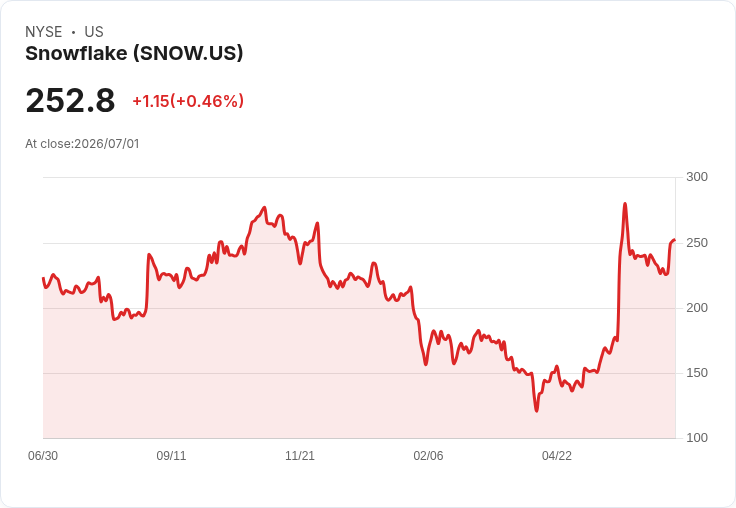
Task: Select the At close:2026/07/01 text
Action: [x=82, y=144]
